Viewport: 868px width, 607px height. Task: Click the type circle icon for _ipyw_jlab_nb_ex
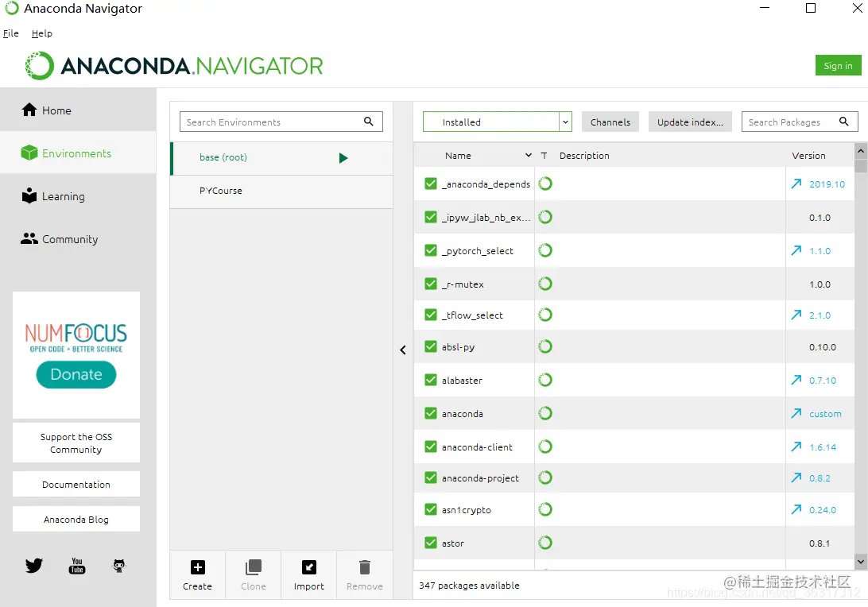545,217
